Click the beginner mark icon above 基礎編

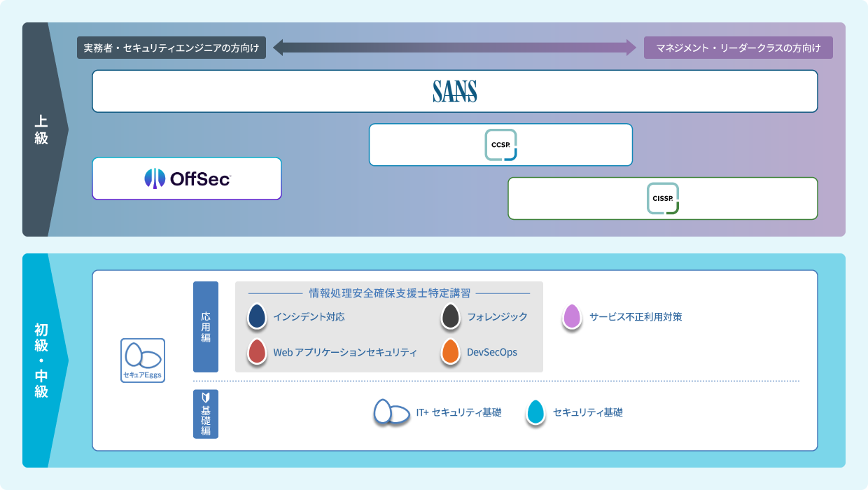206,398
